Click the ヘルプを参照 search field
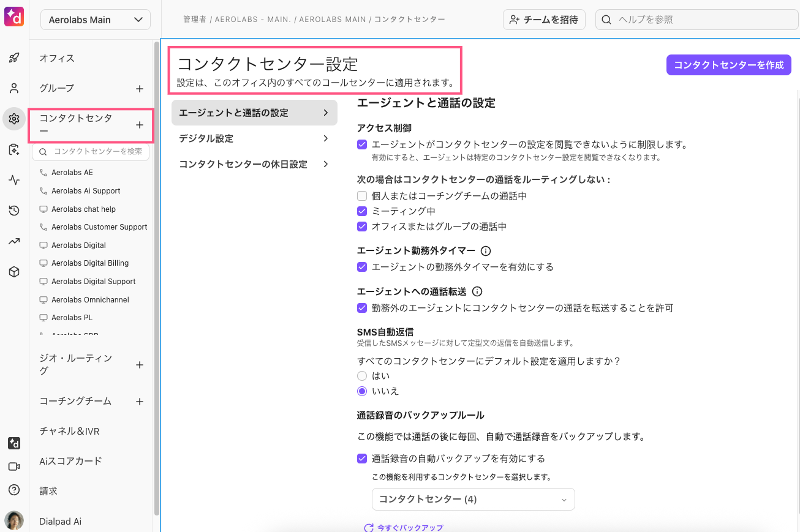 coord(697,20)
